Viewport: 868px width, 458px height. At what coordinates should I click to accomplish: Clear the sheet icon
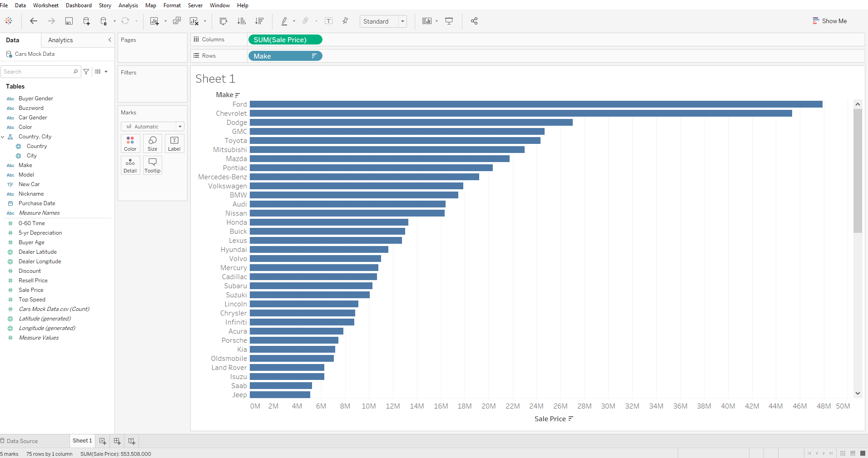point(194,21)
